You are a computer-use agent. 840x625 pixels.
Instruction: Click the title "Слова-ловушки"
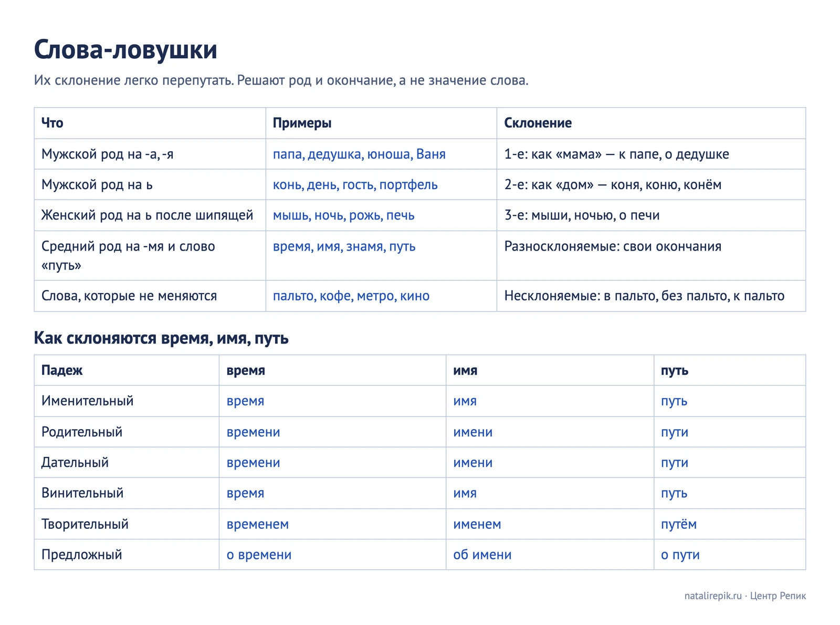click(x=125, y=50)
